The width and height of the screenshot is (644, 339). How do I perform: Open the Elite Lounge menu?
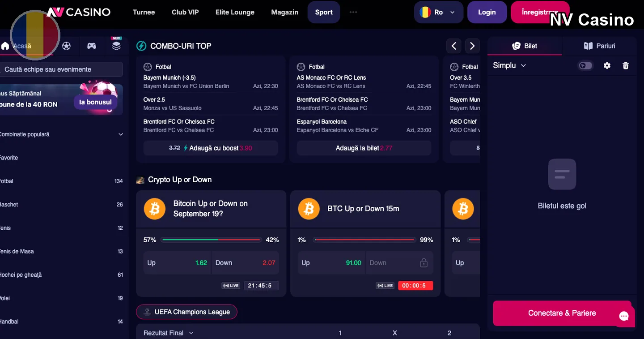coord(235,12)
